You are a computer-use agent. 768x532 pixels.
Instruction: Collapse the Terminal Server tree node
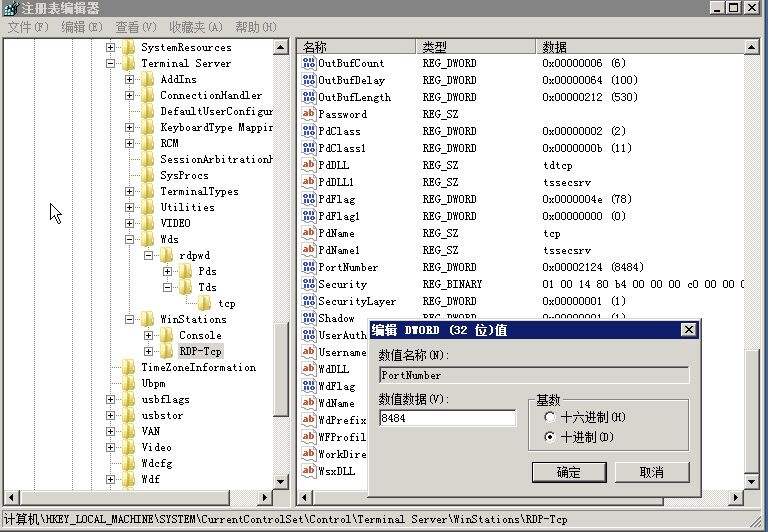[x=111, y=63]
